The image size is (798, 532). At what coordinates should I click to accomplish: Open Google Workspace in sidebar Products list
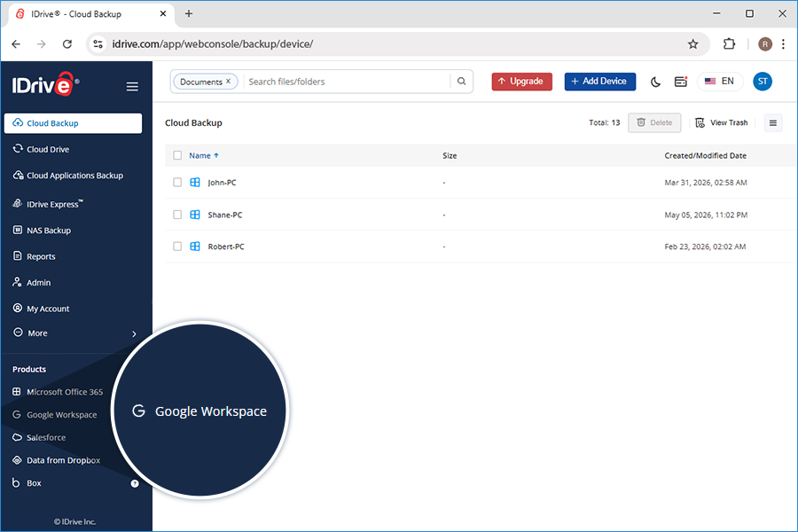point(54,415)
